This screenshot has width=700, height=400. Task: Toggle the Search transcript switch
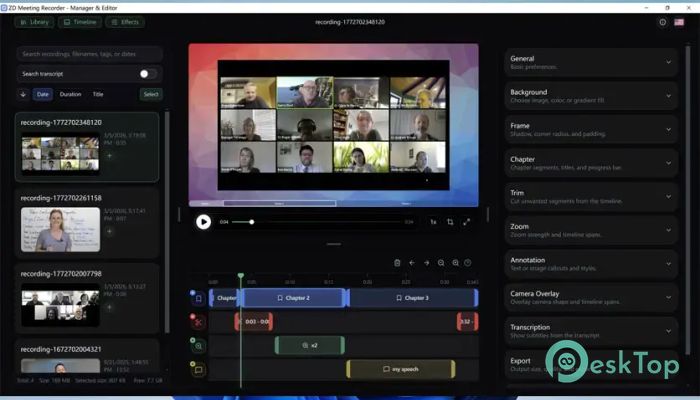(148, 74)
